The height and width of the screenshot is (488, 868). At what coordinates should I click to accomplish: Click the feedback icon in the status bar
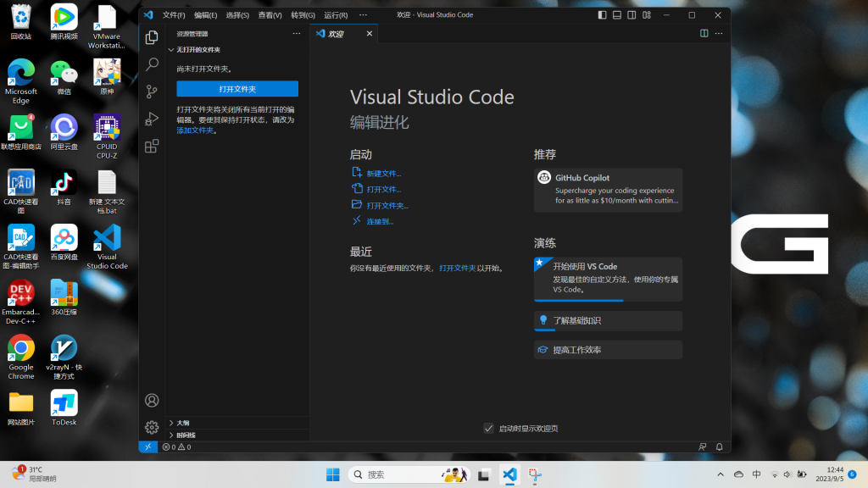tap(702, 446)
